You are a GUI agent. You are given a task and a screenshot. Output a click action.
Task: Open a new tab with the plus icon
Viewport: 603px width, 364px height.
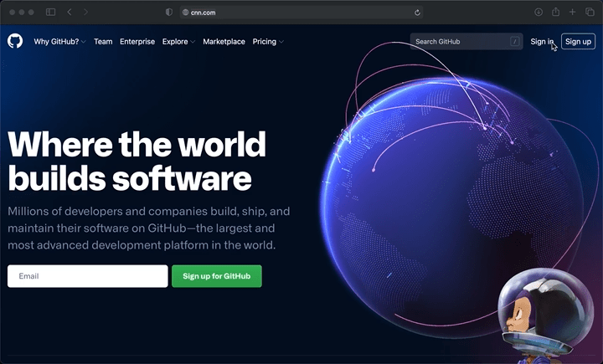tap(573, 13)
